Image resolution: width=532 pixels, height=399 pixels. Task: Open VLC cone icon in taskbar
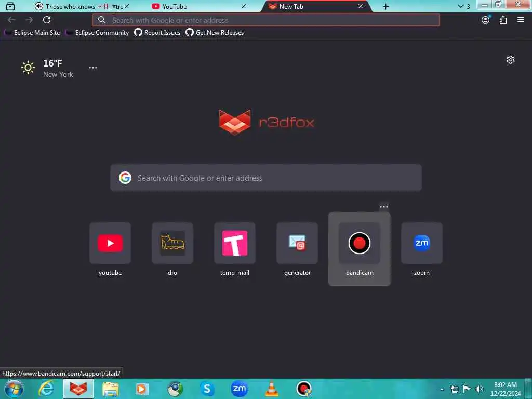[271, 389]
